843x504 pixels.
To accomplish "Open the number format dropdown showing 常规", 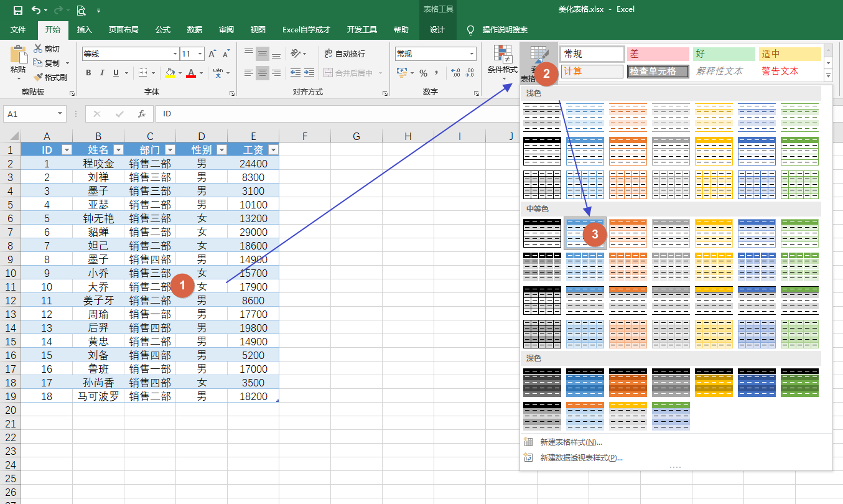I will 472,54.
